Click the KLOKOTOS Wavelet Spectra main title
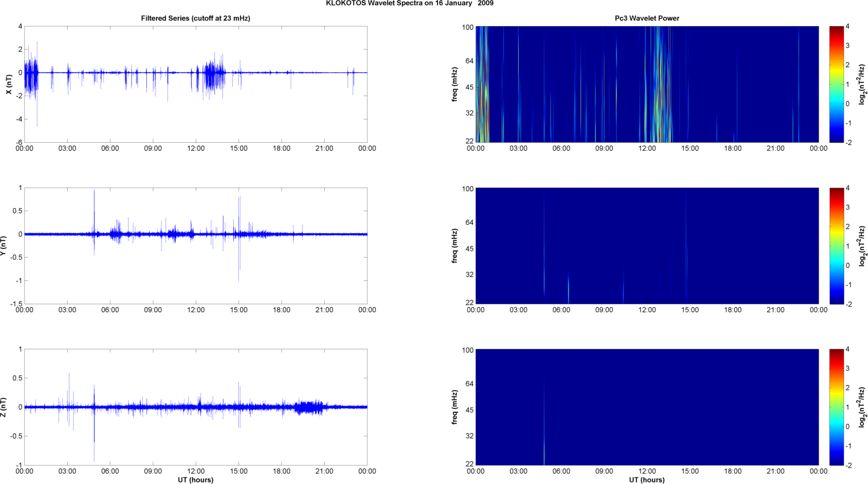This screenshot has height=484, width=868. pyautogui.click(x=410, y=3)
